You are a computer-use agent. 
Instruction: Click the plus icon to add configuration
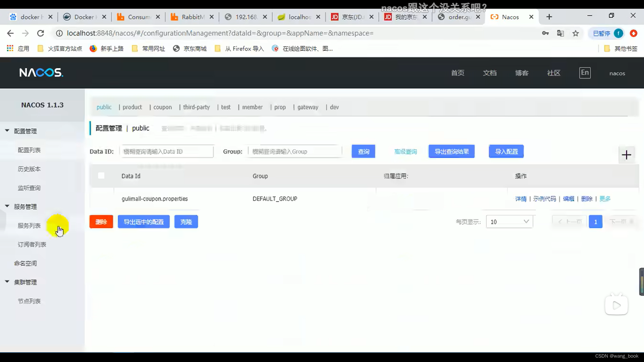point(626,155)
